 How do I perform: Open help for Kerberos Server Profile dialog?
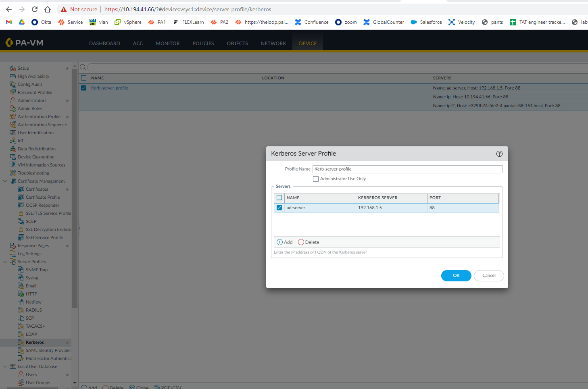[x=499, y=154]
